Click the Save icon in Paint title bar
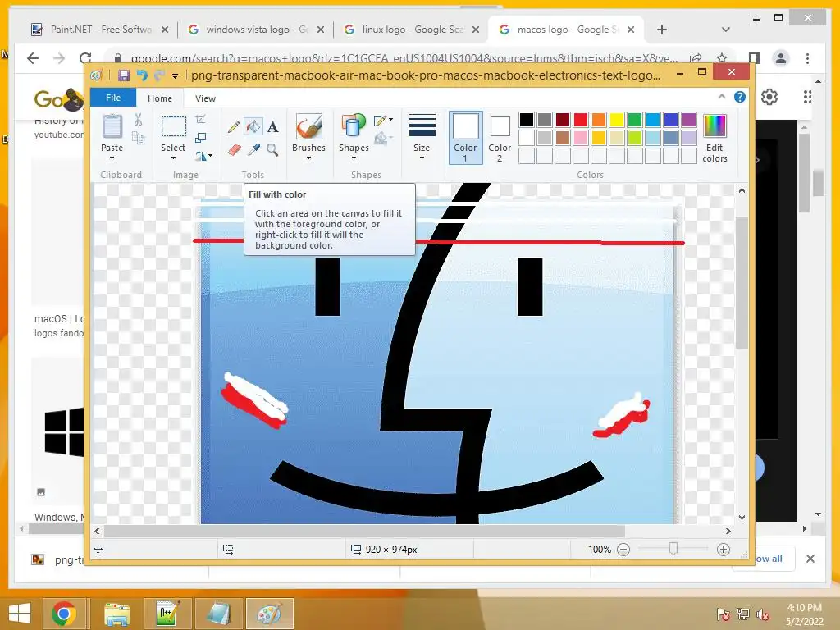This screenshot has height=630, width=840. [x=124, y=75]
